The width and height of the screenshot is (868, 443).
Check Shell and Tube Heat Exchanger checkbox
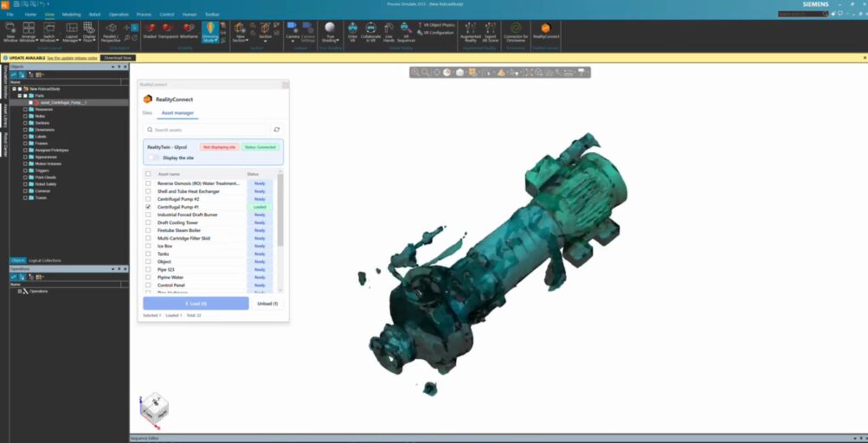point(148,191)
